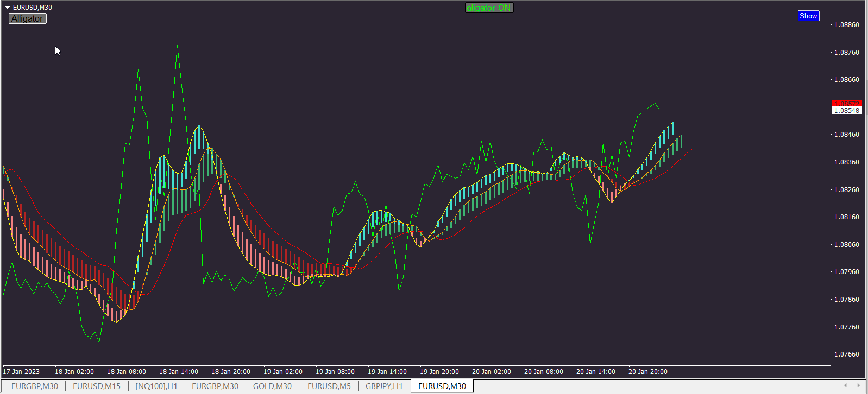
Task: Click the 1.07660 price scale value
Action: click(847, 354)
